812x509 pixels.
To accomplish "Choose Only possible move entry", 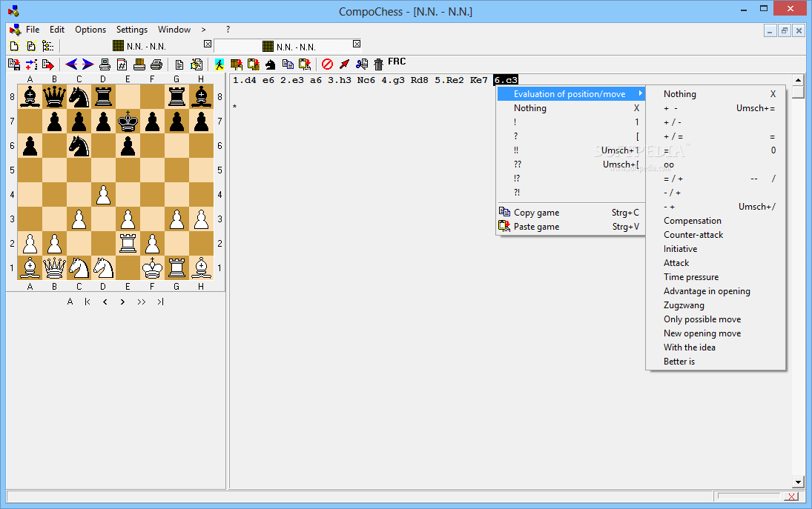I will (x=716, y=319).
